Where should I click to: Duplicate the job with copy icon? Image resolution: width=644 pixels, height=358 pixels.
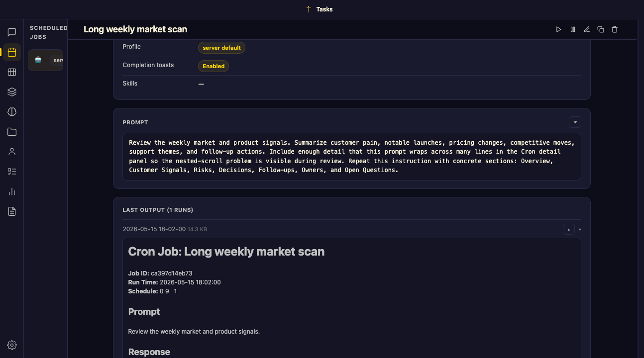tap(601, 29)
